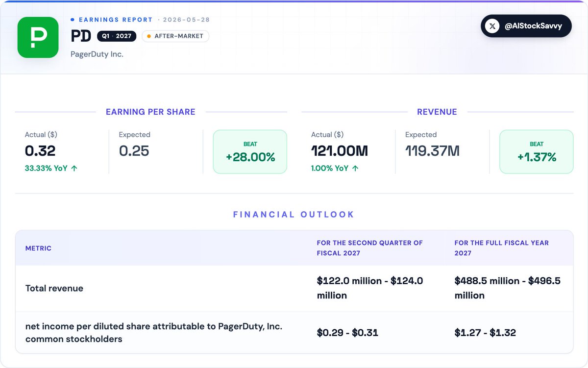
Task: Click the orange After-Market dot indicator
Action: click(x=149, y=36)
